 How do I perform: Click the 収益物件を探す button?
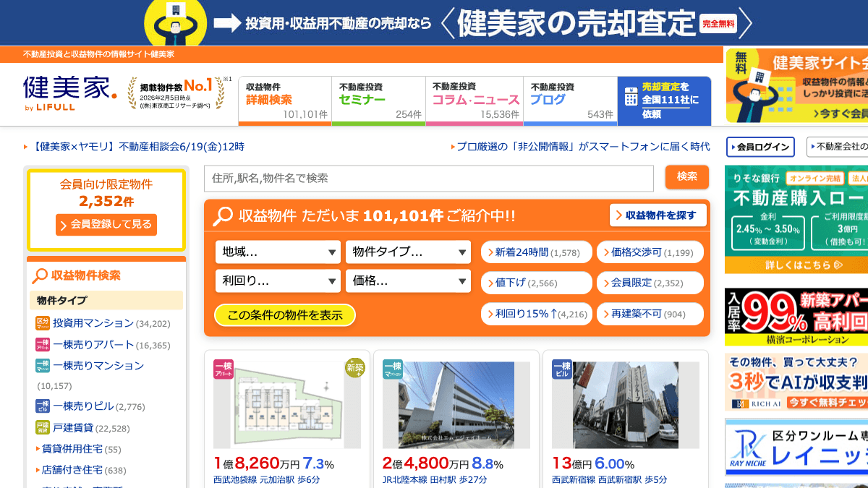point(658,215)
